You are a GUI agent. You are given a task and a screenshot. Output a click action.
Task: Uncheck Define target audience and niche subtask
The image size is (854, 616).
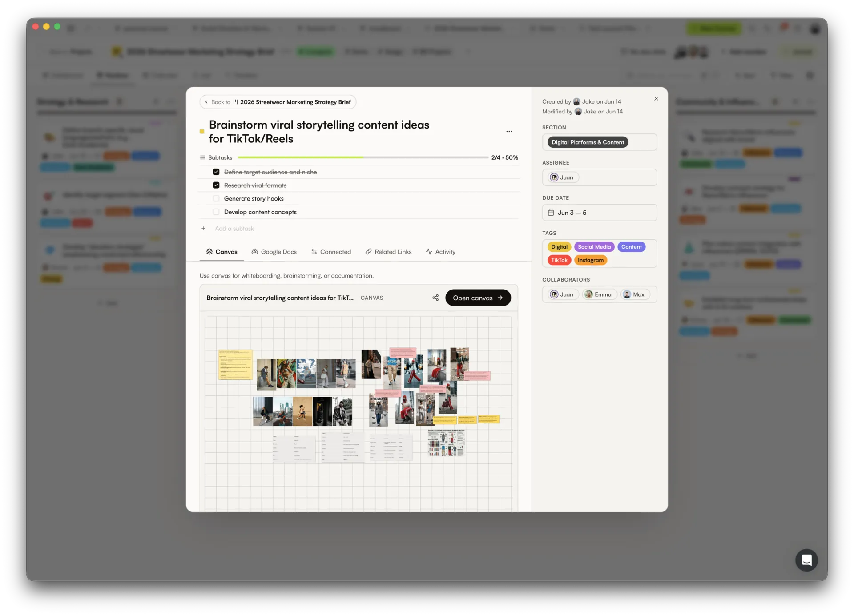216,172
